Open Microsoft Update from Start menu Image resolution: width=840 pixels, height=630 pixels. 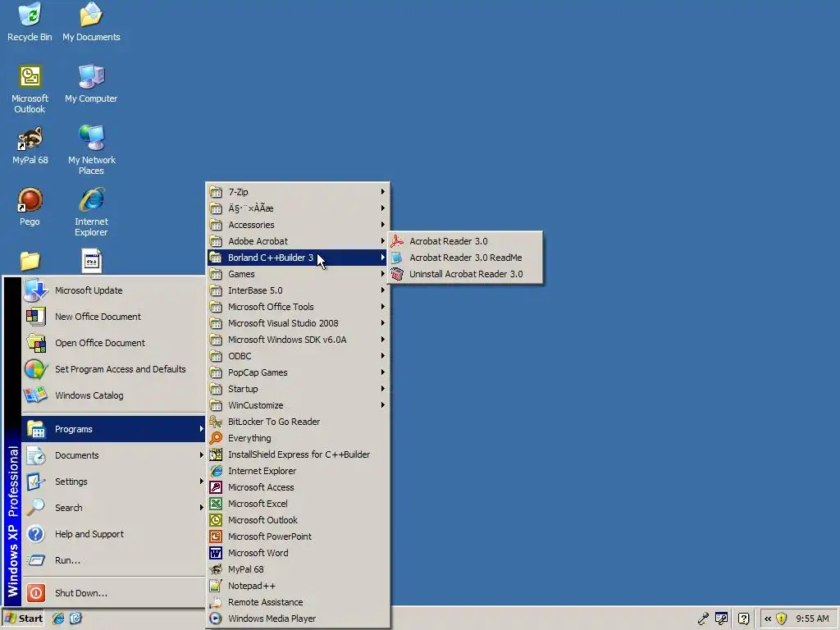(113, 290)
